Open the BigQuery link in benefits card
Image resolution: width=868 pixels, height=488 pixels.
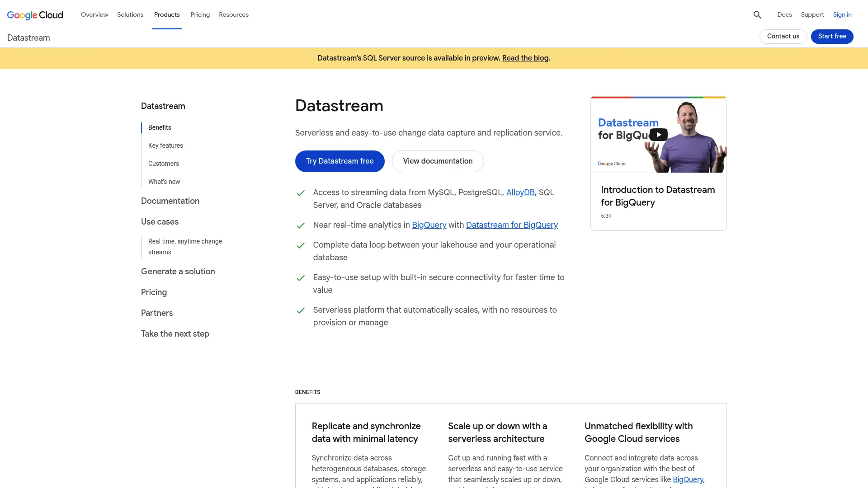(x=688, y=480)
